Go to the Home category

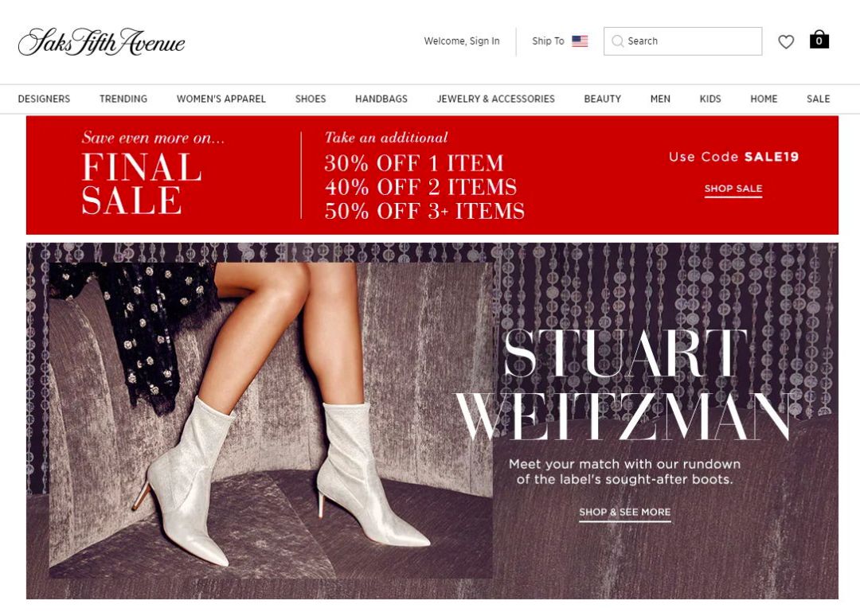(x=764, y=99)
